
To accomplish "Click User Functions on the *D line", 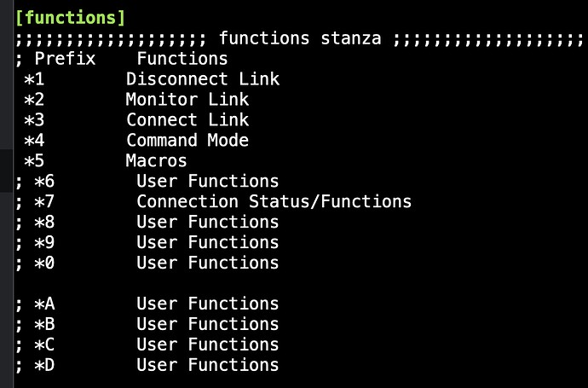I will click(208, 365).
